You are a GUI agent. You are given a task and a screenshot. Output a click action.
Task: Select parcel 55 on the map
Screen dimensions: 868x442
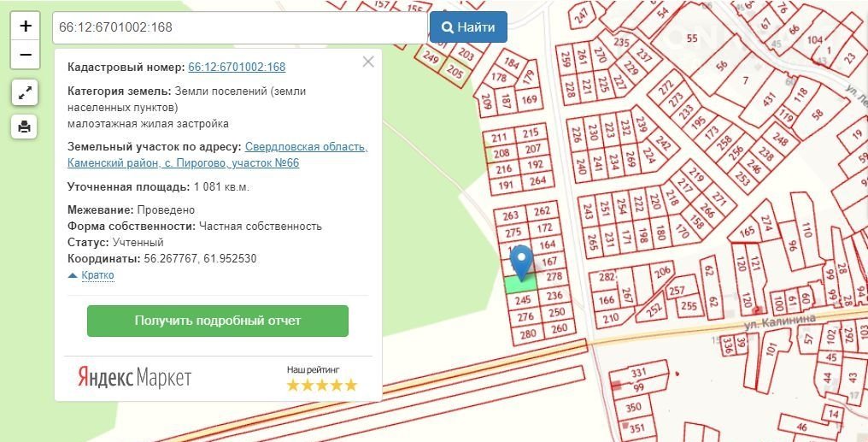coord(692,38)
